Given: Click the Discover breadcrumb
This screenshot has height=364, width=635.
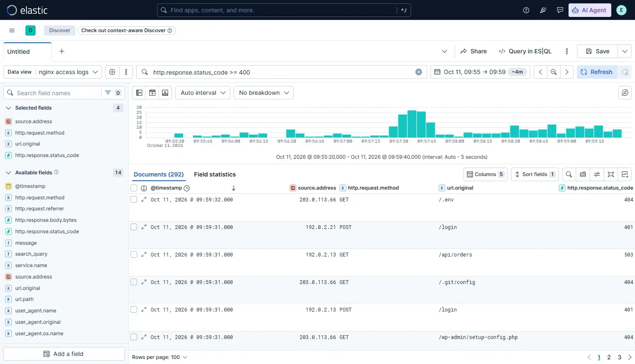Looking at the screenshot, I should 60,30.
